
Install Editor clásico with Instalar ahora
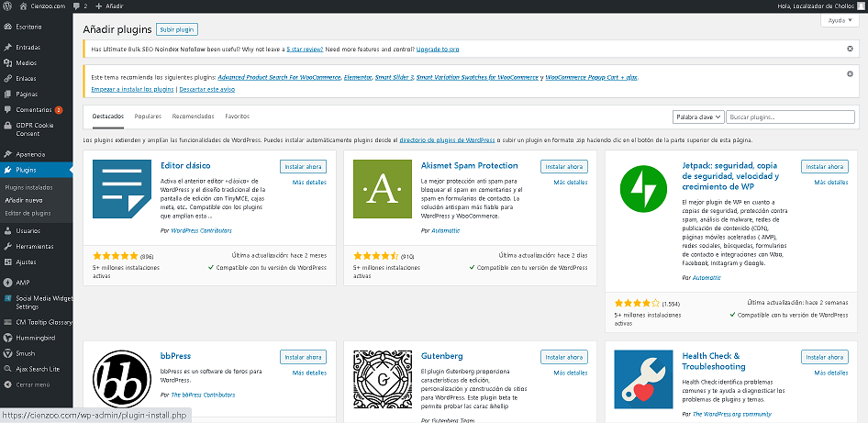point(304,166)
